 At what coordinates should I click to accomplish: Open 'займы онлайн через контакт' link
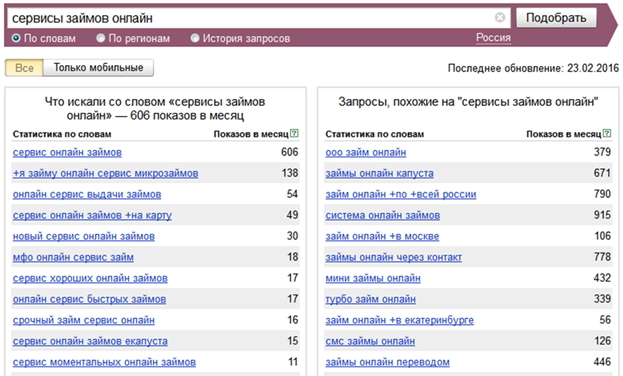[393, 257]
